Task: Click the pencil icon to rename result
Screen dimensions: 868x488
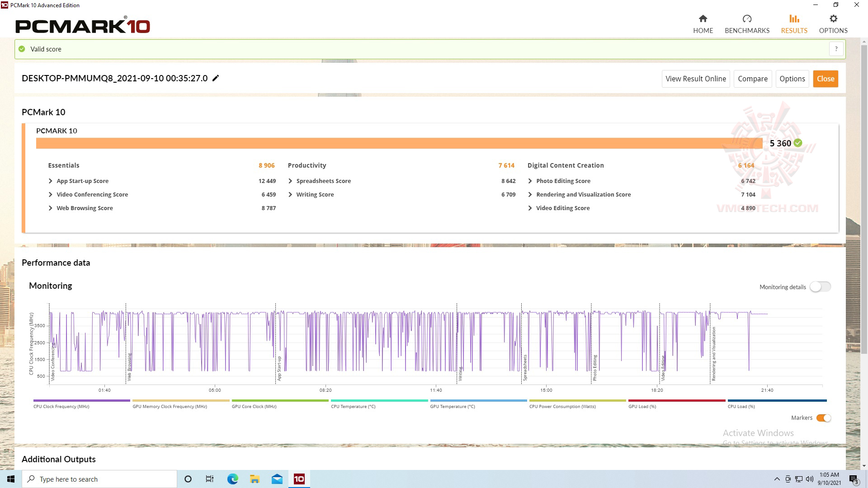Action: coord(216,78)
